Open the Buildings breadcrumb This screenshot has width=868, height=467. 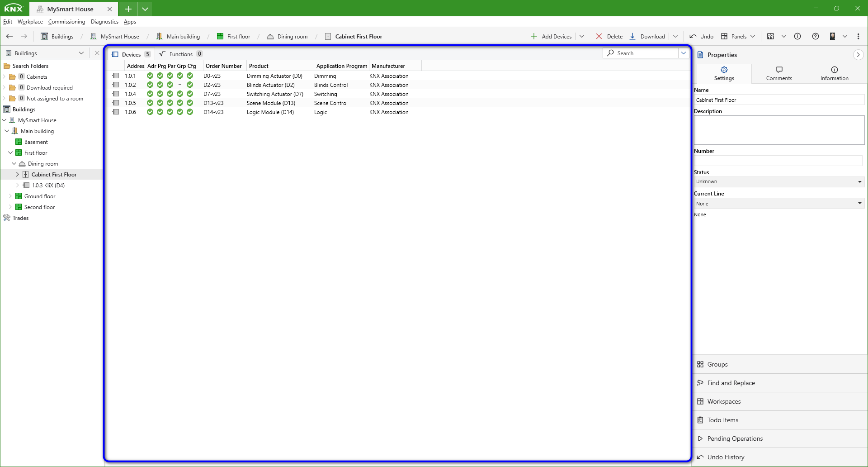(x=57, y=36)
